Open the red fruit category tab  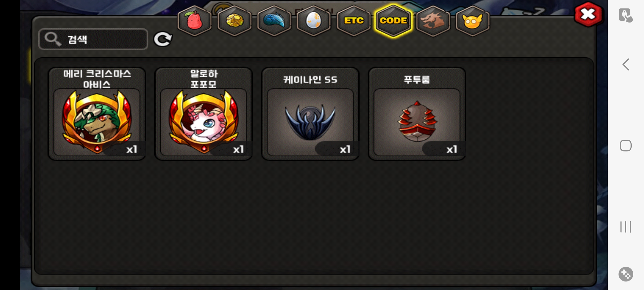pos(195,21)
